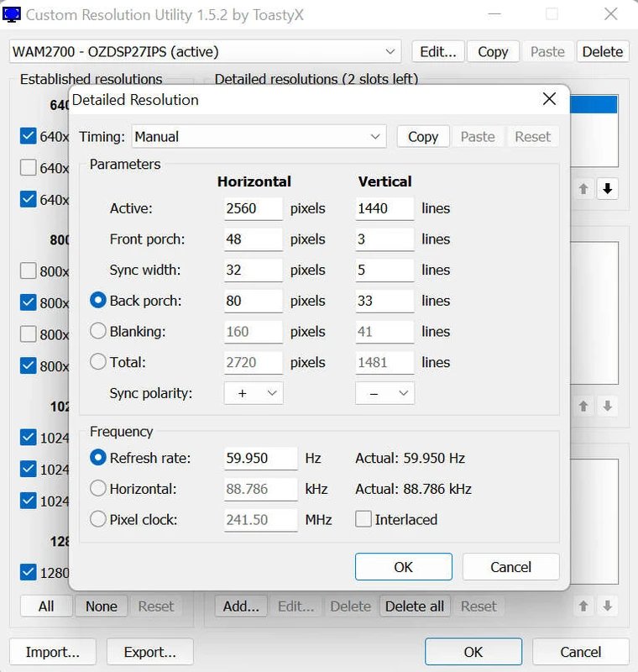Select the Blanking radio button
Viewport: 638px width, 672px height.
(x=97, y=331)
